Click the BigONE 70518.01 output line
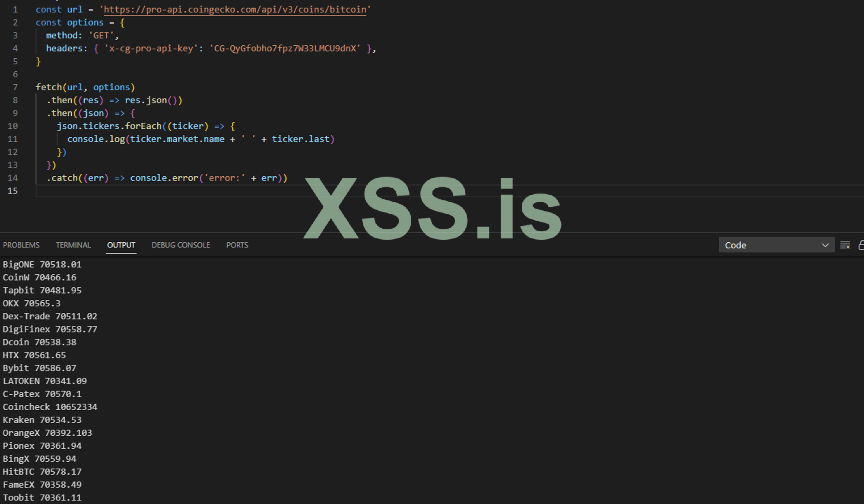864x504 pixels. pos(42,264)
